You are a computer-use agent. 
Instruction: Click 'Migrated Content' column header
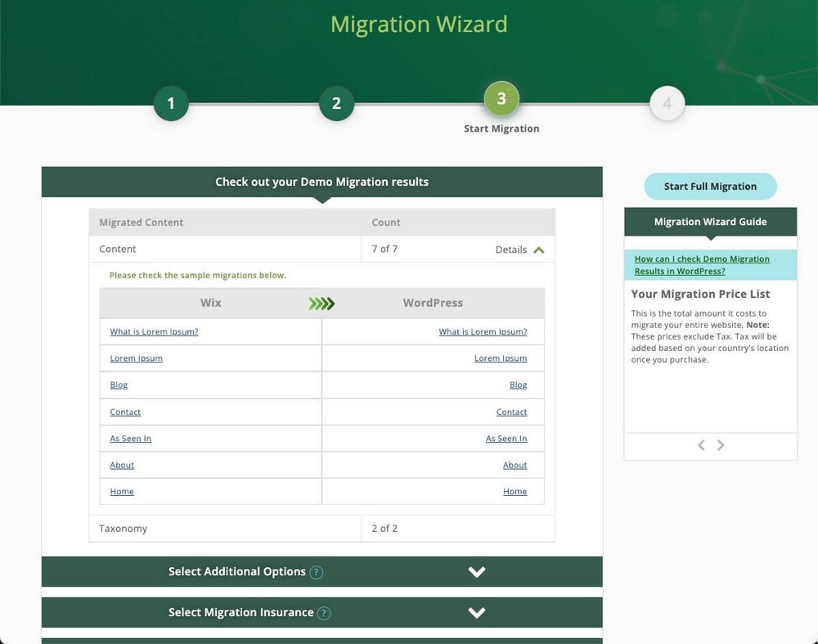141,223
